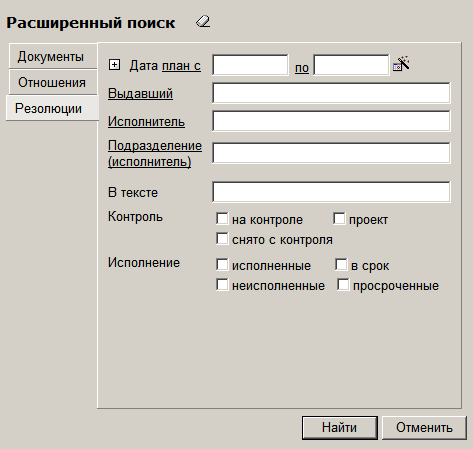Click the по date link

pos(302,68)
